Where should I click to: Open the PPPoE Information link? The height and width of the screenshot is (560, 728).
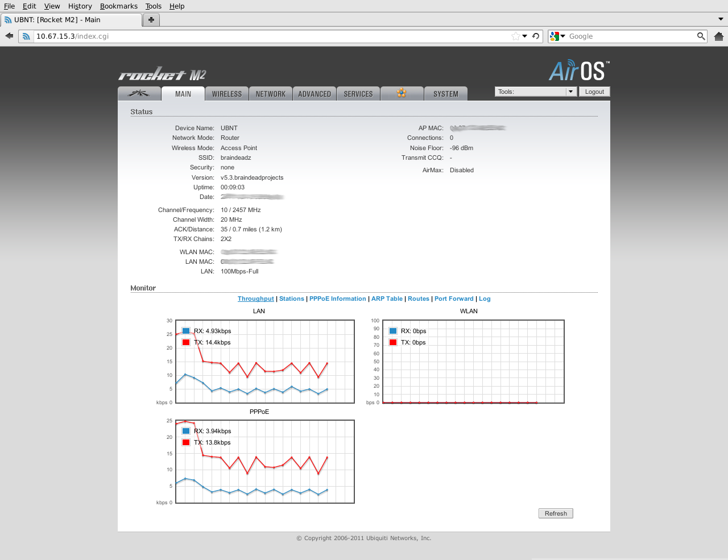[x=338, y=298]
